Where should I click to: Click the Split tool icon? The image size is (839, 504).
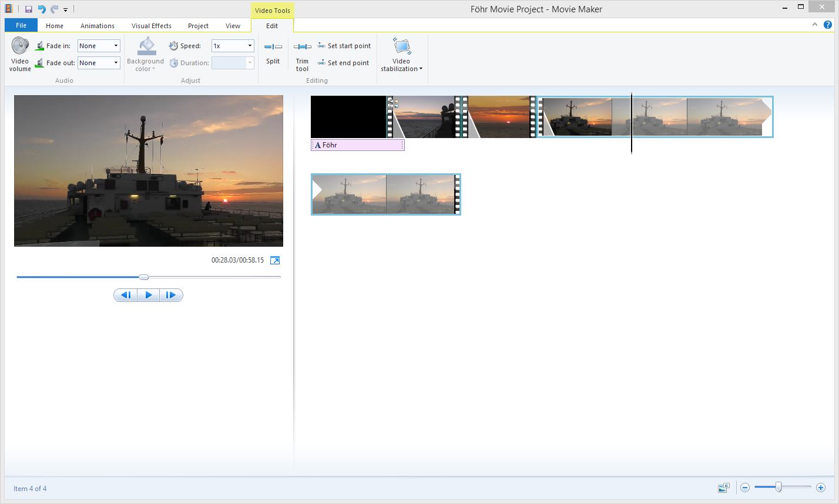[273, 47]
